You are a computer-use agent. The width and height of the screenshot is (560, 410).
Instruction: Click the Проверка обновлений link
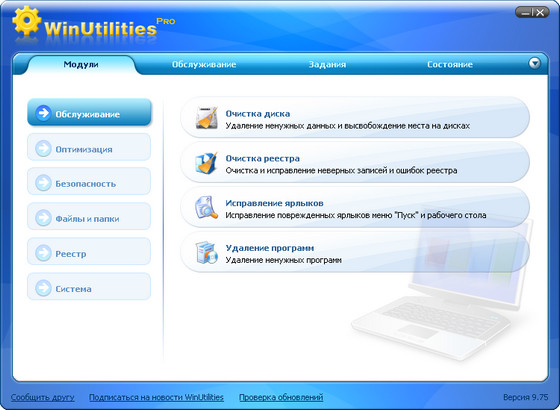point(281,397)
